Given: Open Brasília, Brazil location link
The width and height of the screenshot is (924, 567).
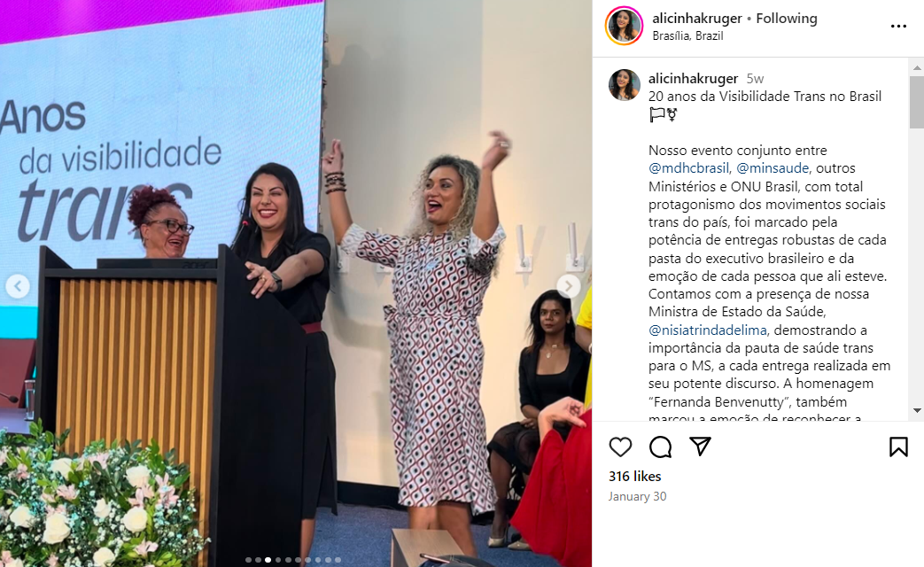Looking at the screenshot, I should tap(687, 36).
